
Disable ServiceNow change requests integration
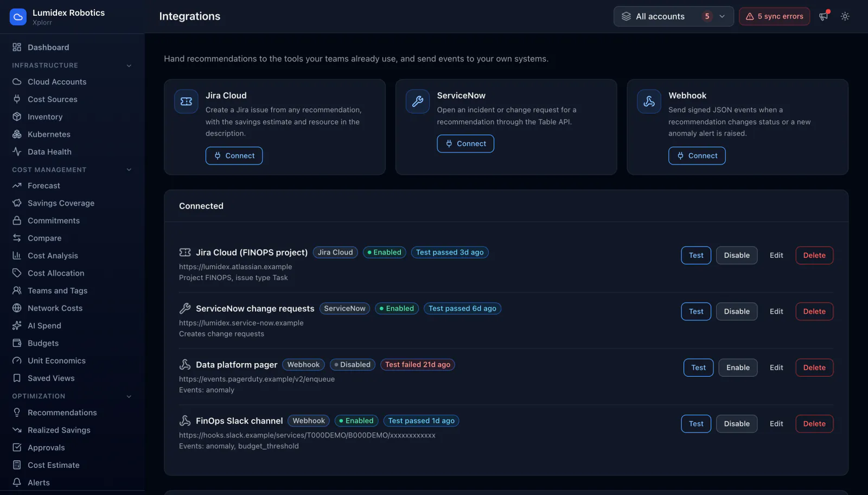click(737, 312)
